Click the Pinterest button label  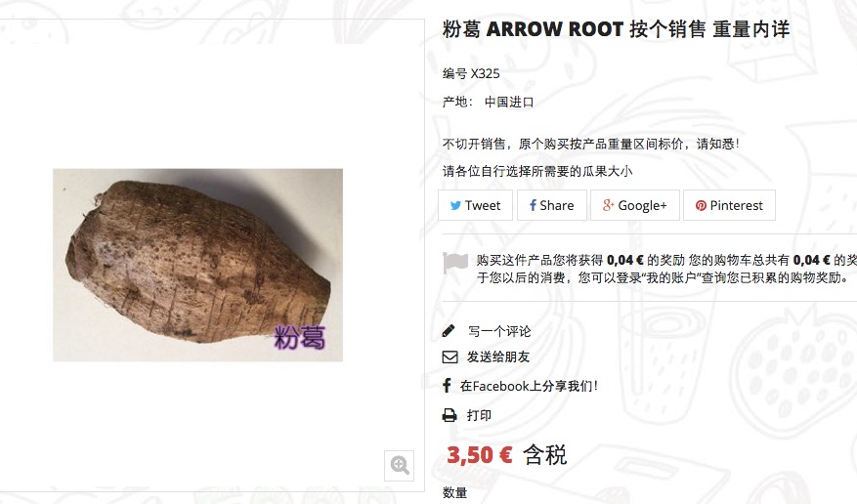[736, 205]
